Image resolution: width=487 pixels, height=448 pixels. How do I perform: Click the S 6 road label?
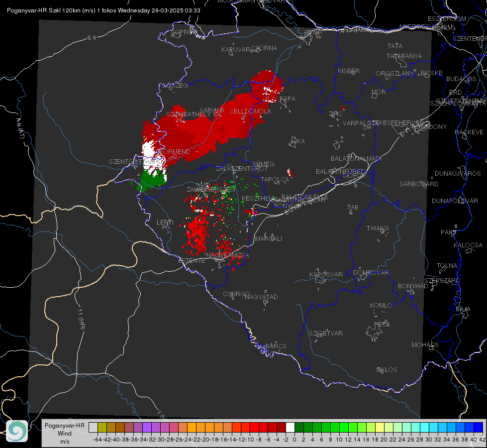pos(92,38)
